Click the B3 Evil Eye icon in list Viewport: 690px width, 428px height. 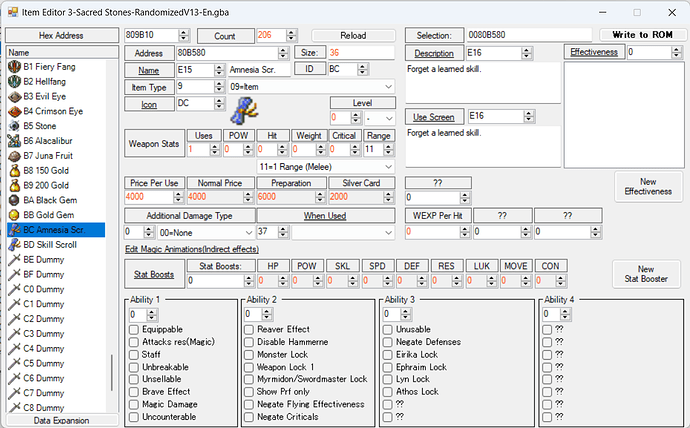14,97
